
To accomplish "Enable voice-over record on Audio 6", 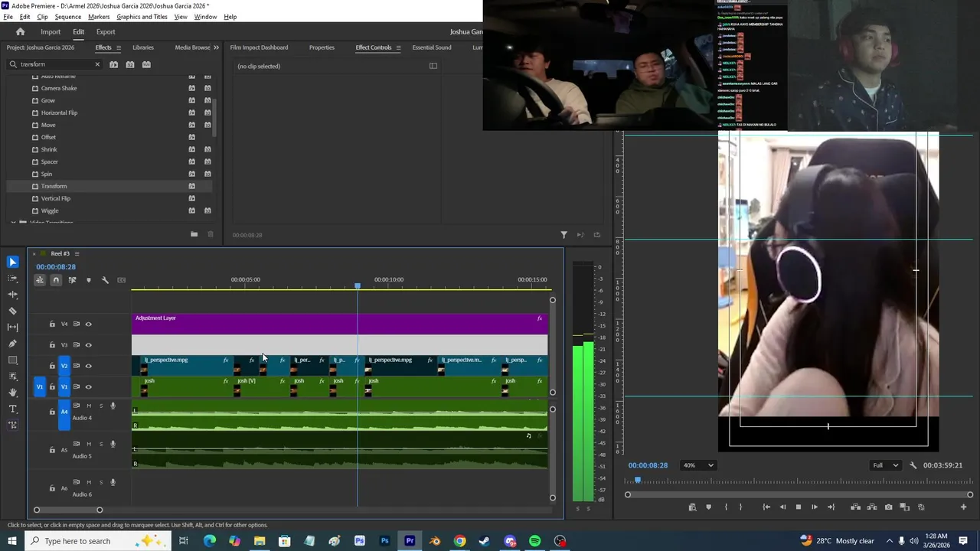I will click(113, 482).
